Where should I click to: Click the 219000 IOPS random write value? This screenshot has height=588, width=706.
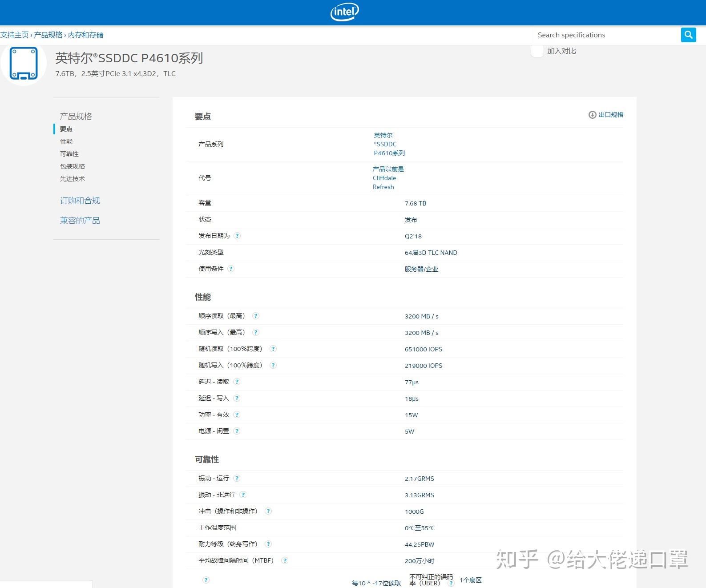coord(424,366)
